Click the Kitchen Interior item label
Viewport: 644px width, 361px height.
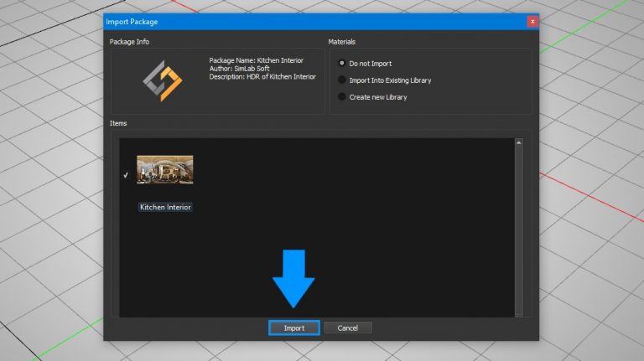[x=165, y=207]
